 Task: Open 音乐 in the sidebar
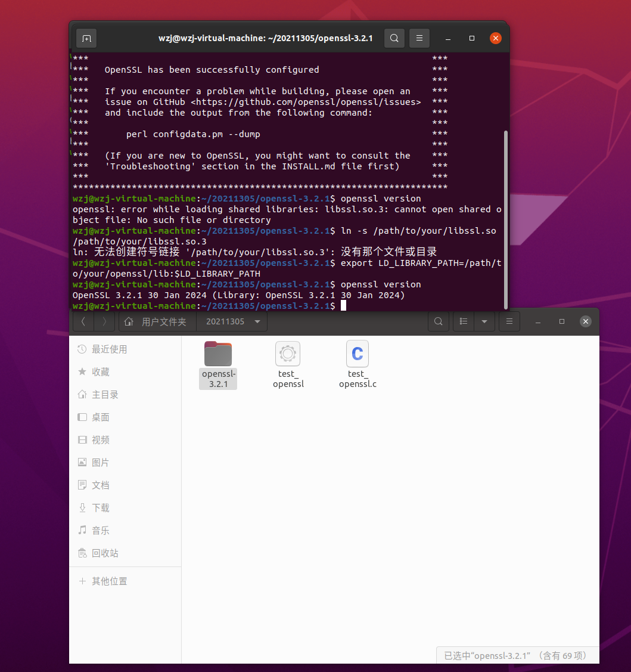pos(125,531)
